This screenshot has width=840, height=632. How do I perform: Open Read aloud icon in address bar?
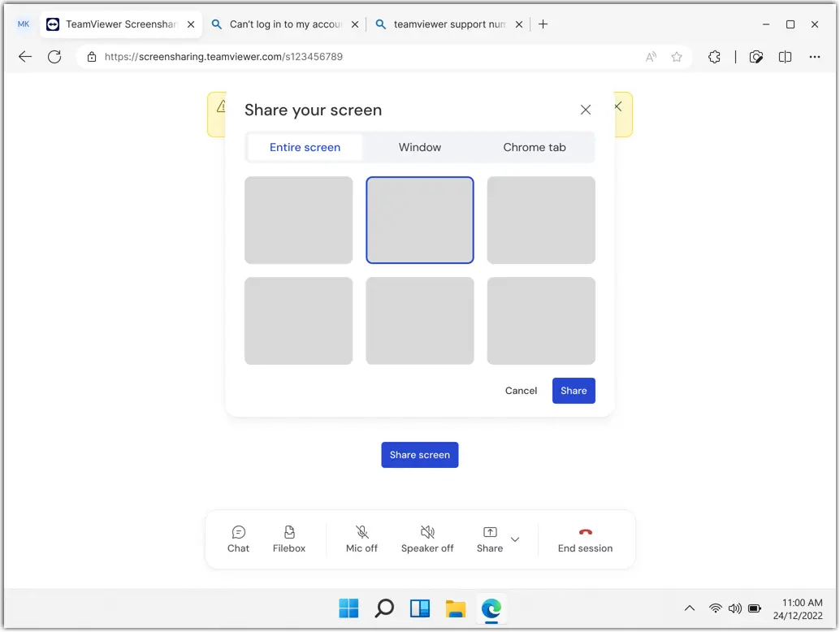[x=651, y=57]
